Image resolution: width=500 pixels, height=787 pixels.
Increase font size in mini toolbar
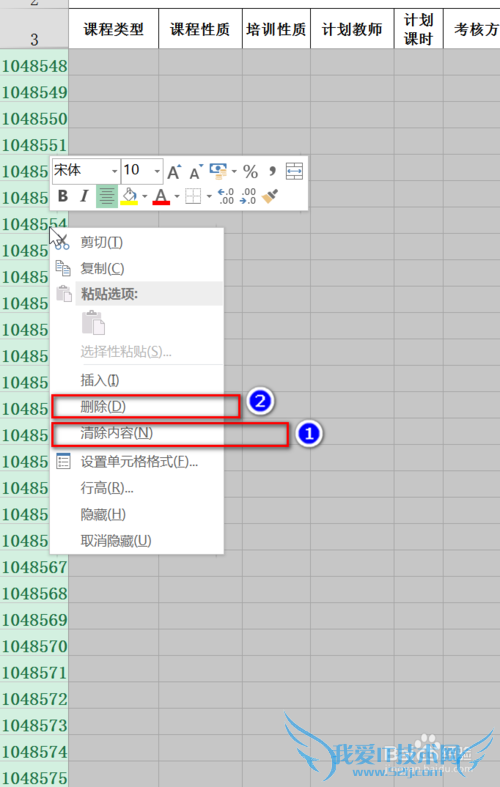174,172
